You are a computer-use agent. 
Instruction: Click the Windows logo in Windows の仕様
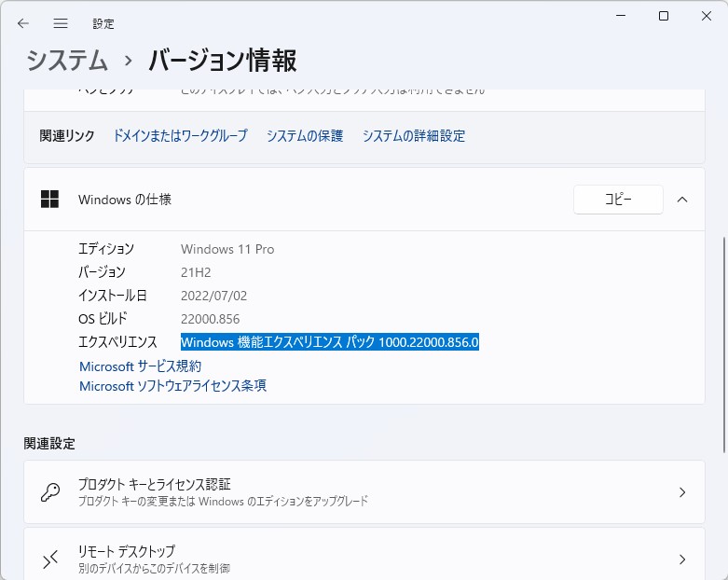coord(49,200)
